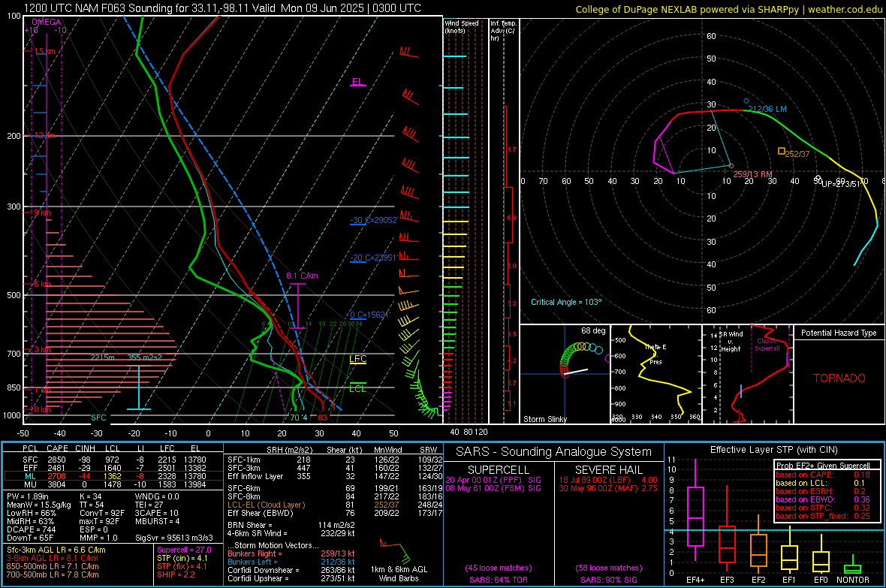Click the SUPERCELL column header
This screenshot has height=588, width=886.
point(499,470)
